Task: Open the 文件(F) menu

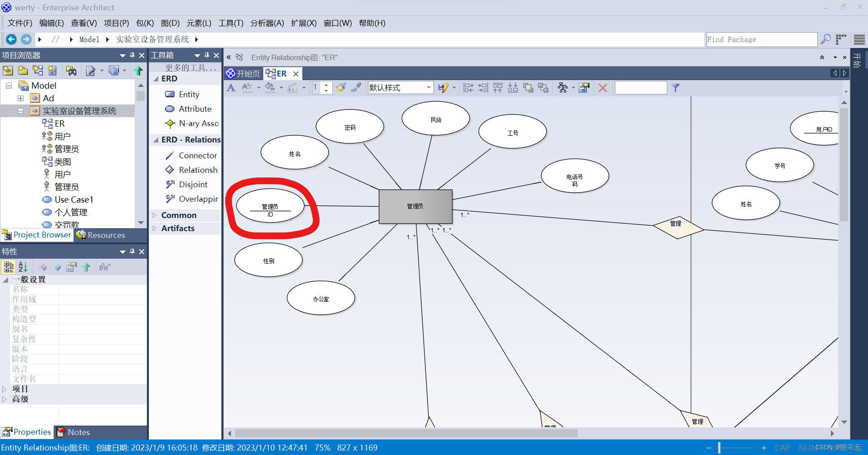Action: pyautogui.click(x=20, y=23)
